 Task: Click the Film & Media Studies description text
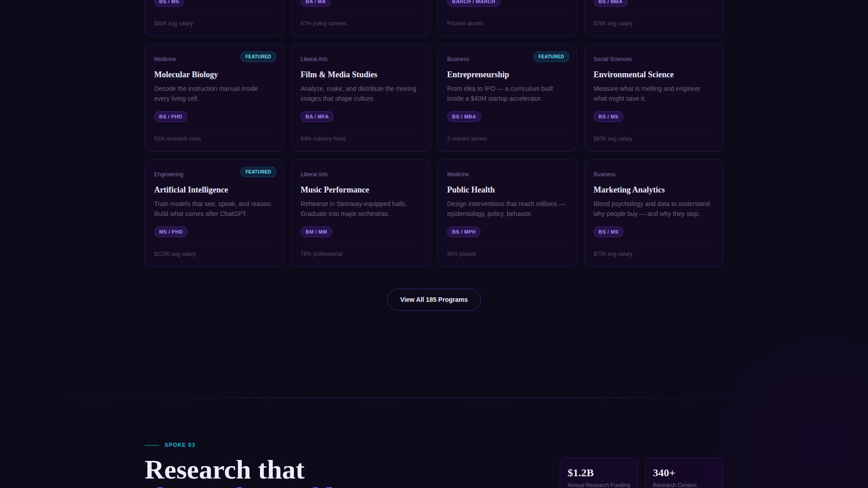(x=358, y=94)
